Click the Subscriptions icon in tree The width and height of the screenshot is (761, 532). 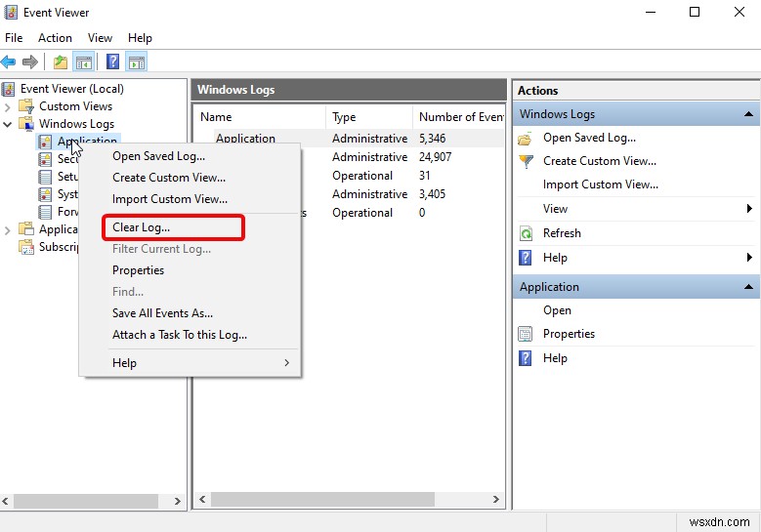point(26,247)
